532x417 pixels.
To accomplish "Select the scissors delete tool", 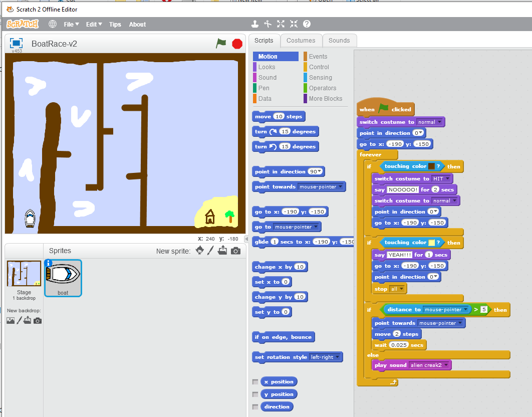I will [268, 24].
